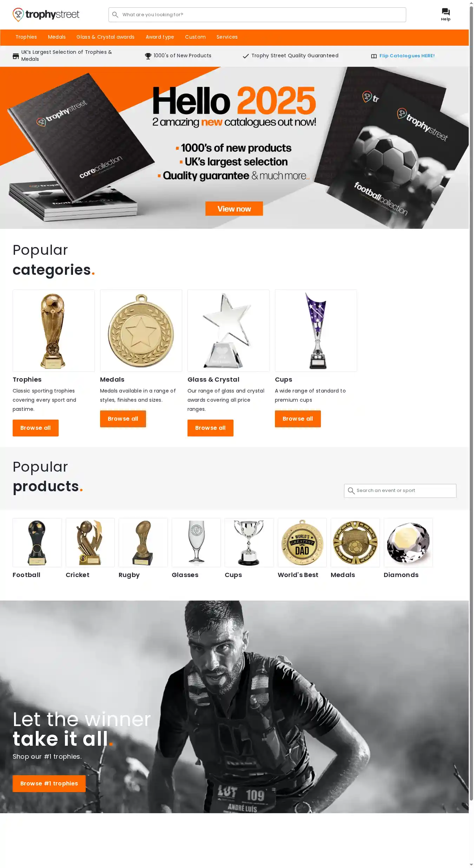The image size is (474, 868).
Task: Open the World's Best product thumbnail
Action: [x=302, y=543]
